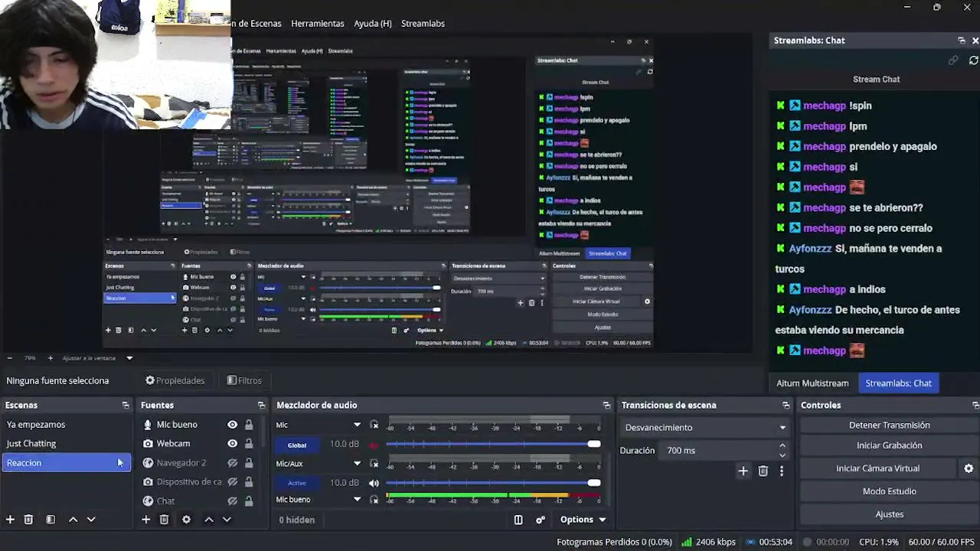
Task: Open Ajustes settings
Action: pos(890,514)
